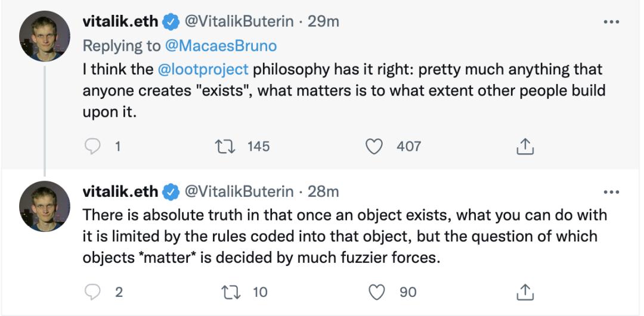Open the more options menu on first tweet
The width and height of the screenshot is (644, 316).
pos(612,22)
